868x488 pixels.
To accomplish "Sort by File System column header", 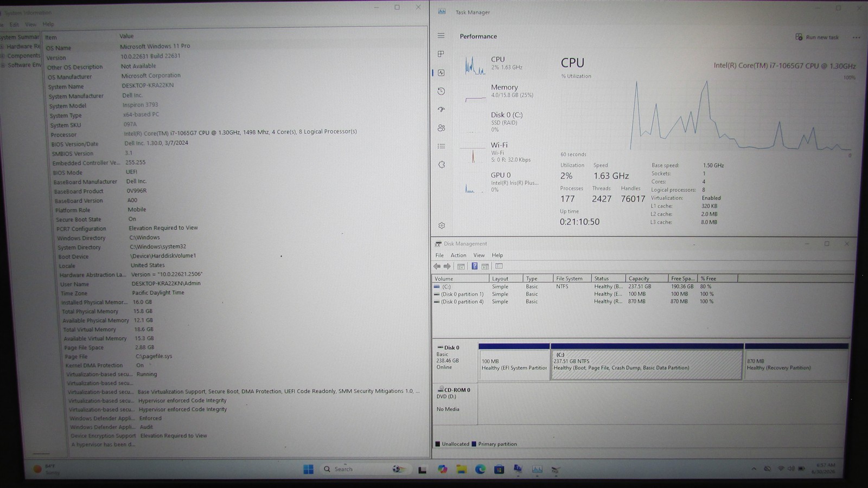I will [572, 279].
